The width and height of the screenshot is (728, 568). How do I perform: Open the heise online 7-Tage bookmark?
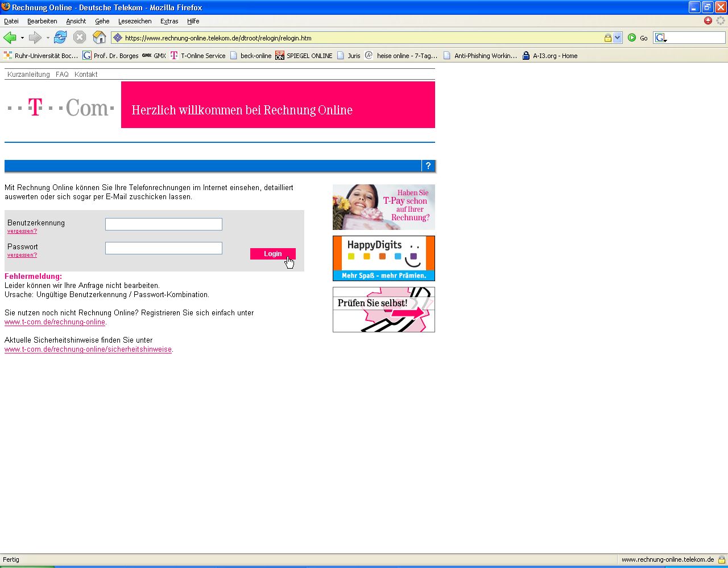(401, 56)
